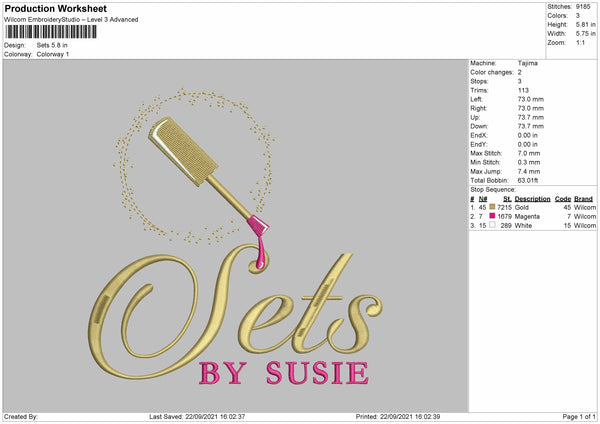Click the 'Wilcom' brand in the White row
The height and width of the screenshot is (424, 600).
tap(585, 226)
